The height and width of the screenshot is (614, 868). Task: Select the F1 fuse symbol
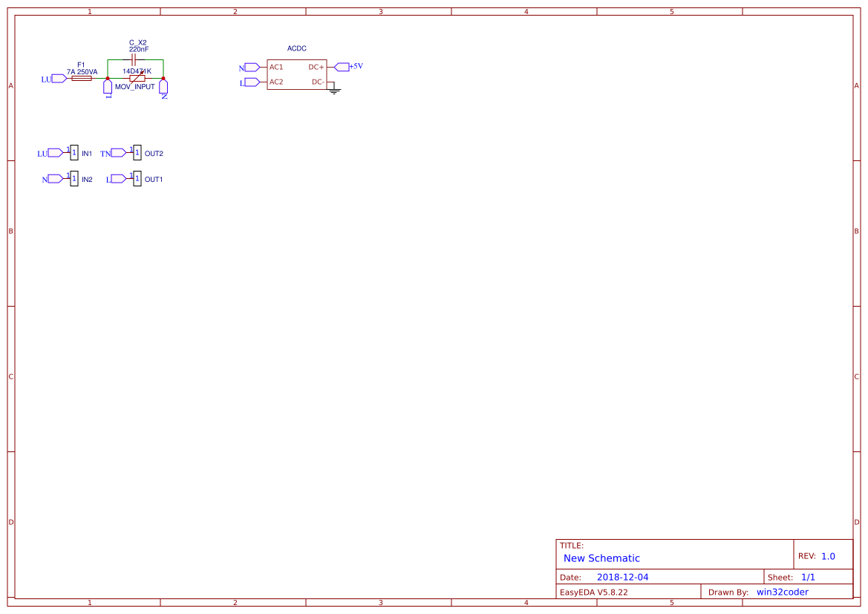(82, 79)
